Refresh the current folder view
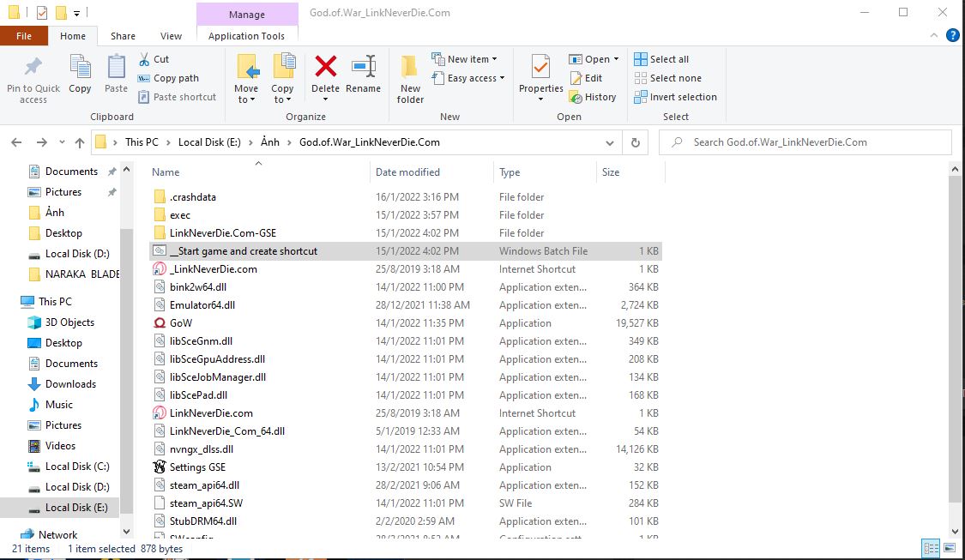This screenshot has height=560, width=965. 635,143
